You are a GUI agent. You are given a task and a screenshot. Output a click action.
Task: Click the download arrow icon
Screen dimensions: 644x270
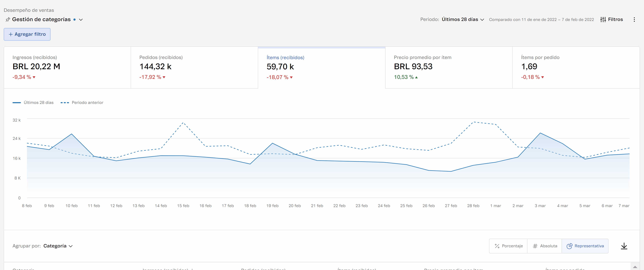624,246
